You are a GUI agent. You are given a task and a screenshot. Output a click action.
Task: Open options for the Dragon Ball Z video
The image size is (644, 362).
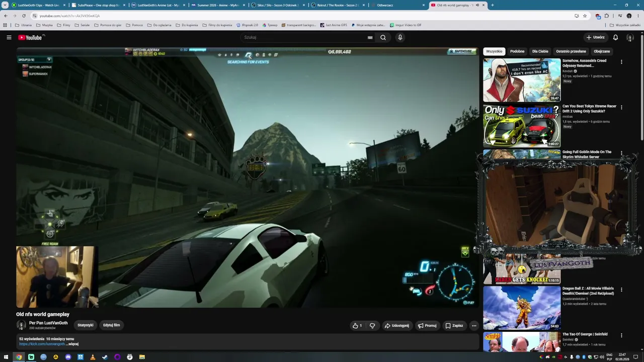[x=621, y=290]
